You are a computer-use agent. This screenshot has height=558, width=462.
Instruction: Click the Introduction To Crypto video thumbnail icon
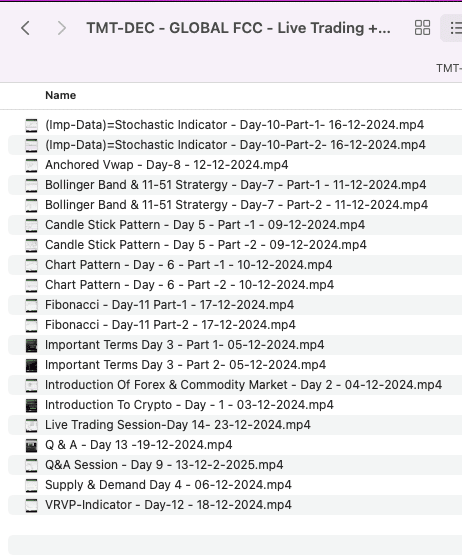31,405
